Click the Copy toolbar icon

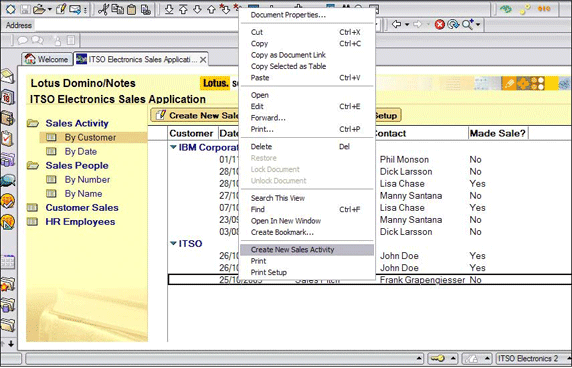[117, 9]
